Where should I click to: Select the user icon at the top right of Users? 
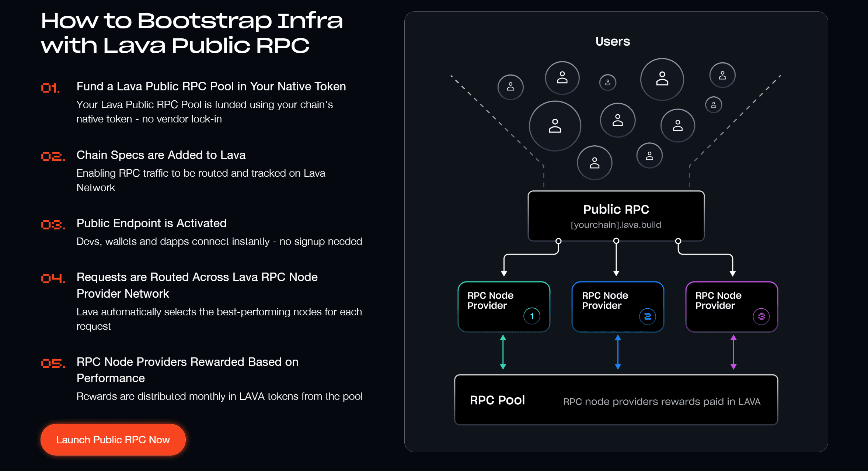723,75
